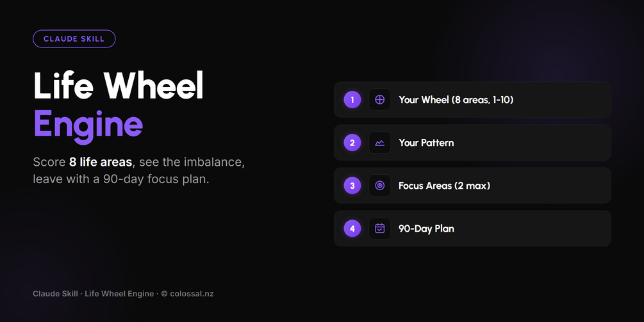The image size is (644, 322).
Task: Click the calendar check plan icon
Action: pos(379,229)
